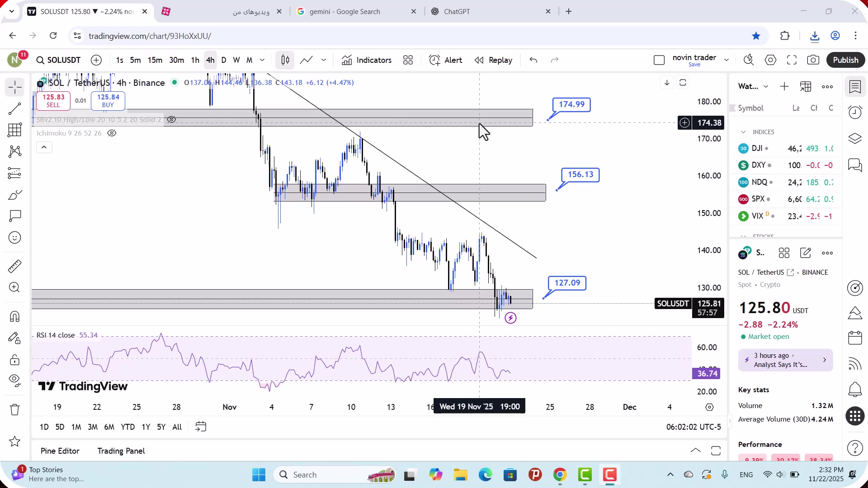This screenshot has width=868, height=488.
Task: Open the Alerts panel clock icon
Action: click(855, 112)
